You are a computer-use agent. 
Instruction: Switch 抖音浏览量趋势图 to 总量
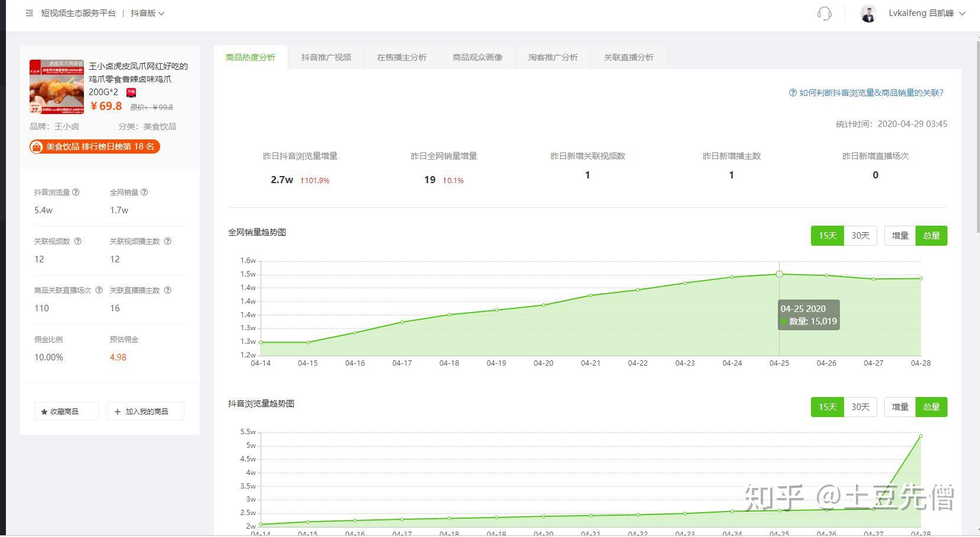click(x=932, y=407)
